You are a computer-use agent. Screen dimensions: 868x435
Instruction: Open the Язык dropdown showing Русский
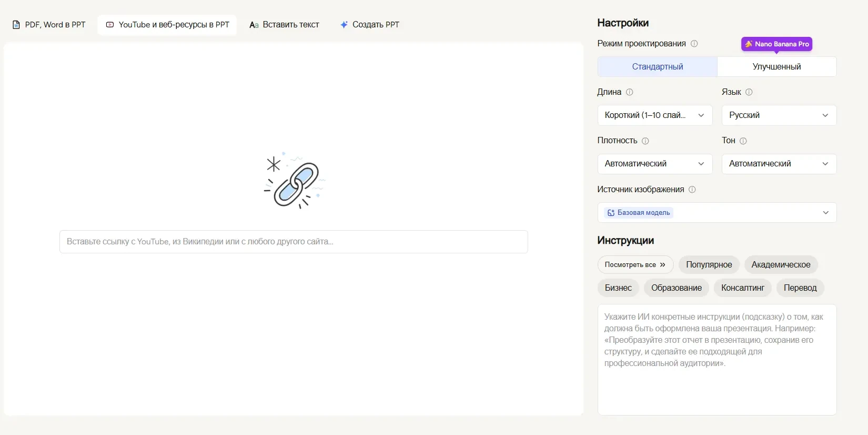pos(779,115)
